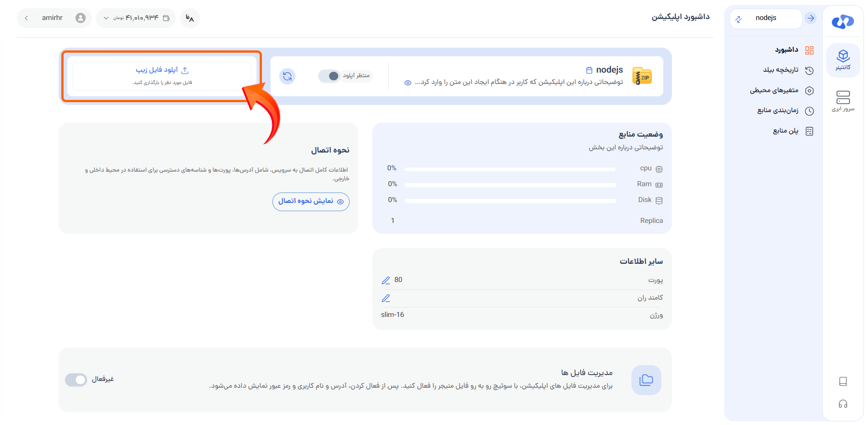Viewport: 868px width, 425px height.
Task: Open the nodejs application selector
Action: pyautogui.click(x=766, y=19)
